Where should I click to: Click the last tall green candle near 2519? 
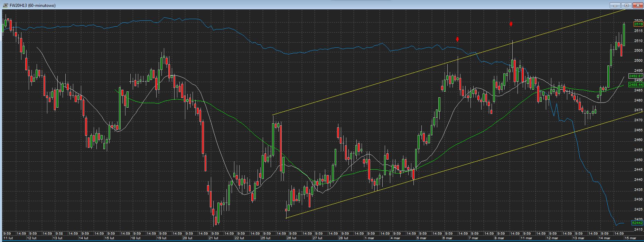(x=624, y=35)
